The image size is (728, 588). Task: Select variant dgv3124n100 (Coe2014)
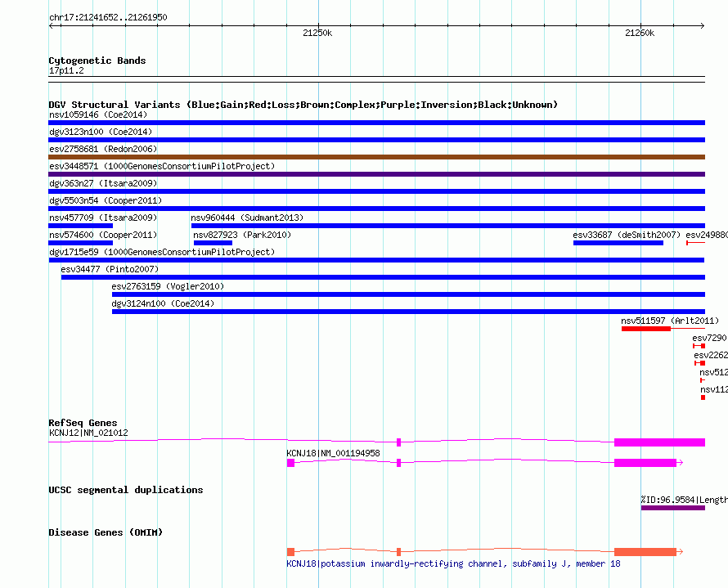tap(408, 312)
